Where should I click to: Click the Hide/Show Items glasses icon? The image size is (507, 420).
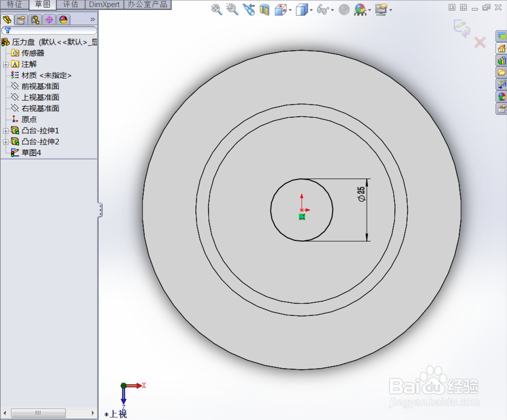322,10
